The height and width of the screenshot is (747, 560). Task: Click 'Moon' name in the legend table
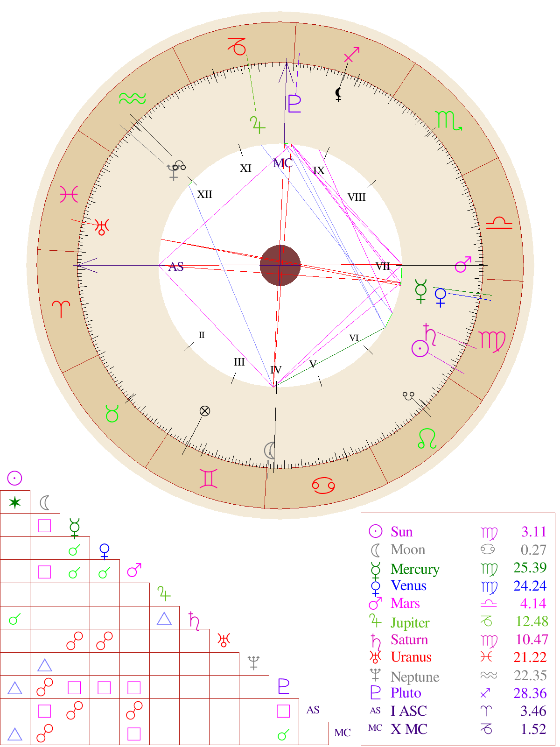[408, 550]
